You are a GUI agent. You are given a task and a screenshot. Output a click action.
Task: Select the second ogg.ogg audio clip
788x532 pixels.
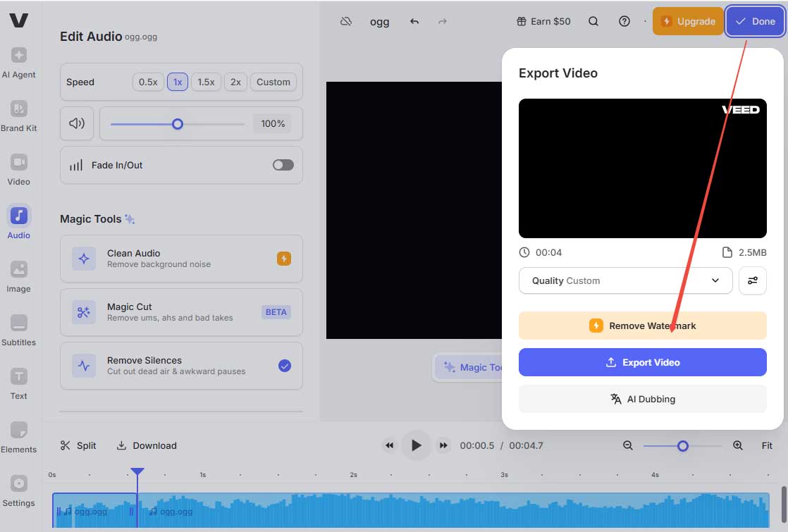pyautogui.click(x=453, y=511)
